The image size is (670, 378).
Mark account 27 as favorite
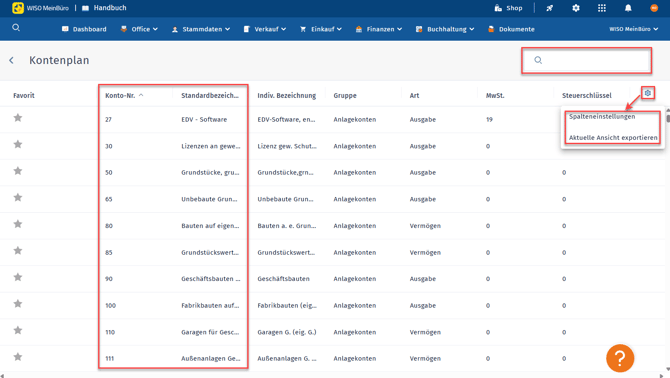coord(18,118)
